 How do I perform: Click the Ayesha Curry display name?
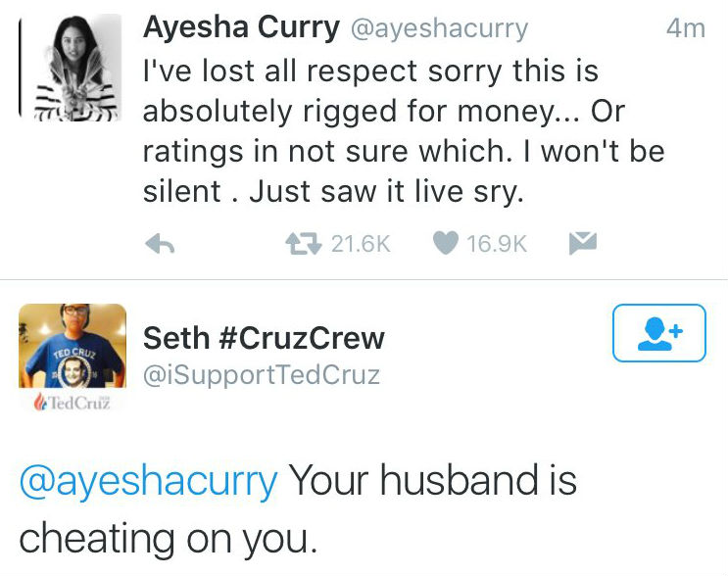[x=238, y=27]
